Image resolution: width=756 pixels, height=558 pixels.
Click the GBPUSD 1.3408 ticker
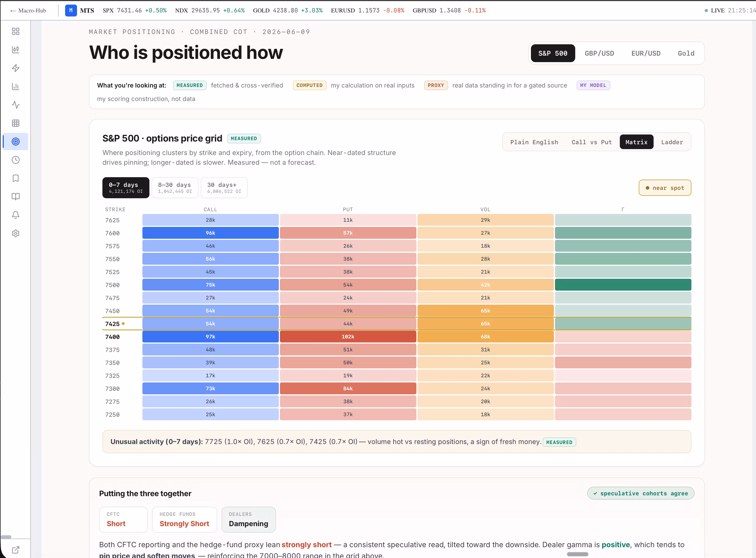tap(449, 11)
